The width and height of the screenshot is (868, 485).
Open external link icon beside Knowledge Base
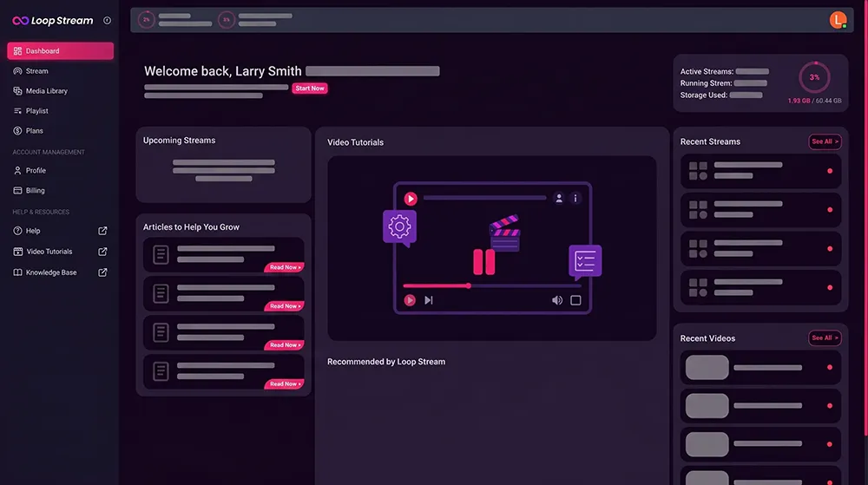102,272
